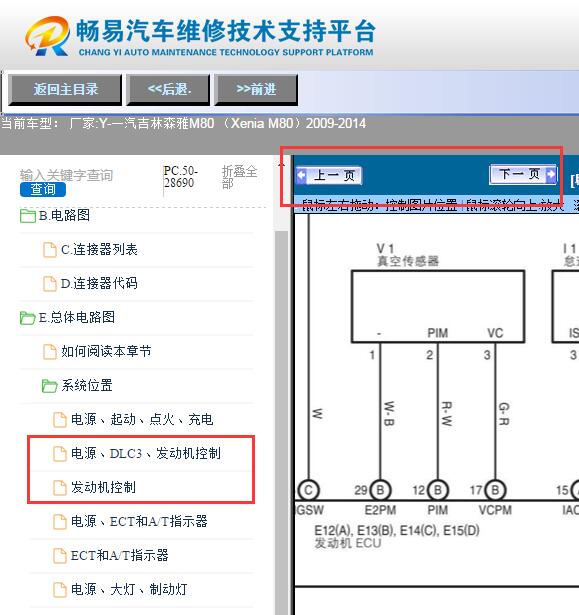Open 电源、起动、点火、充电 diagram
579x615 pixels.
(142, 419)
